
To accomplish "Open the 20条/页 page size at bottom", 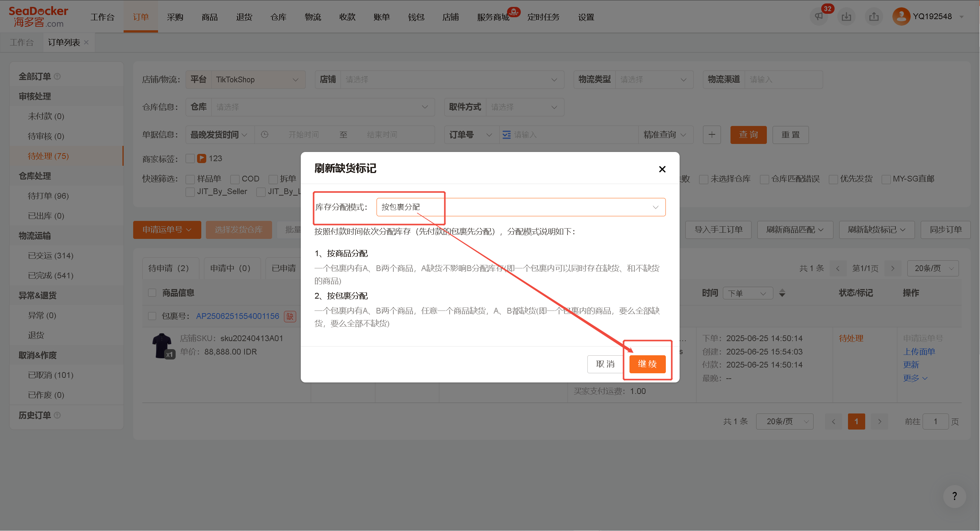I will pyautogui.click(x=784, y=422).
